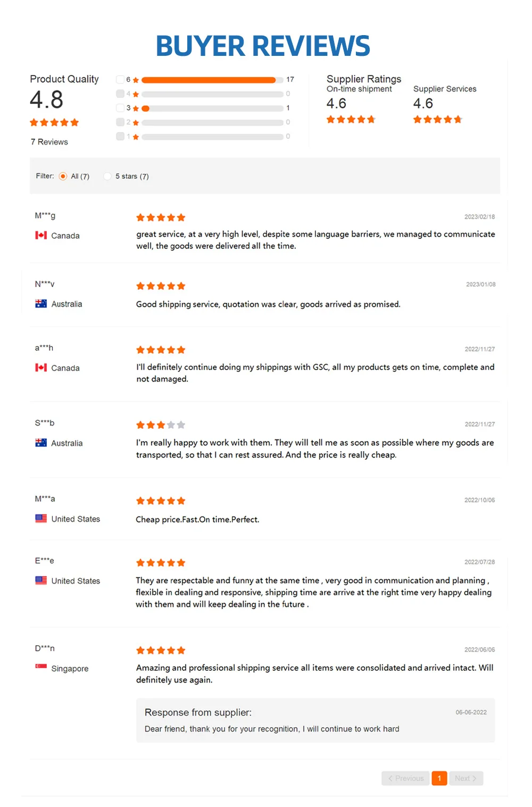Image resolution: width=532 pixels, height=807 pixels.
Task: Click Canada flag icon beside reviewer a***h
Action: pos(41,368)
